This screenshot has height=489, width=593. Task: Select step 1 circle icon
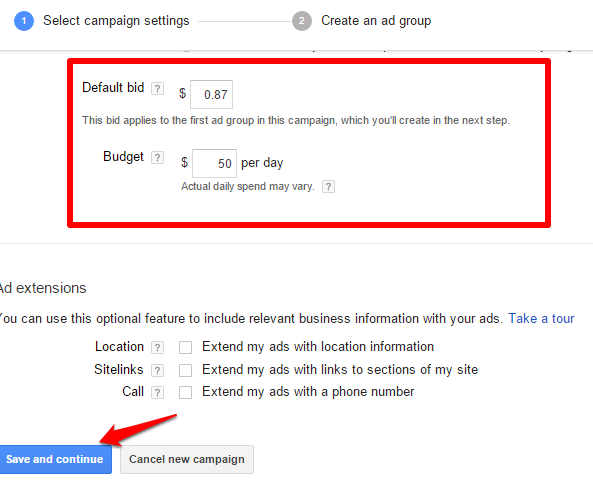24,21
